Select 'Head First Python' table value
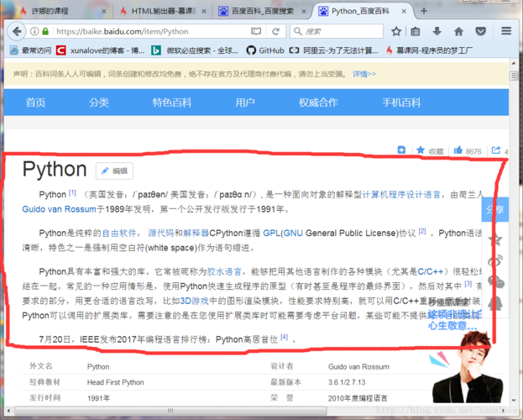523x420 pixels. click(x=115, y=382)
